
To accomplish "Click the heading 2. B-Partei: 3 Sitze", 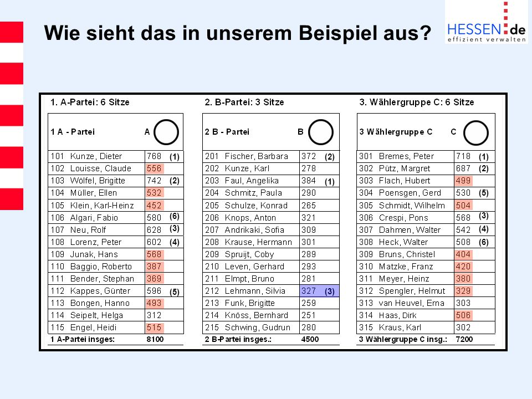I will (x=244, y=102).
